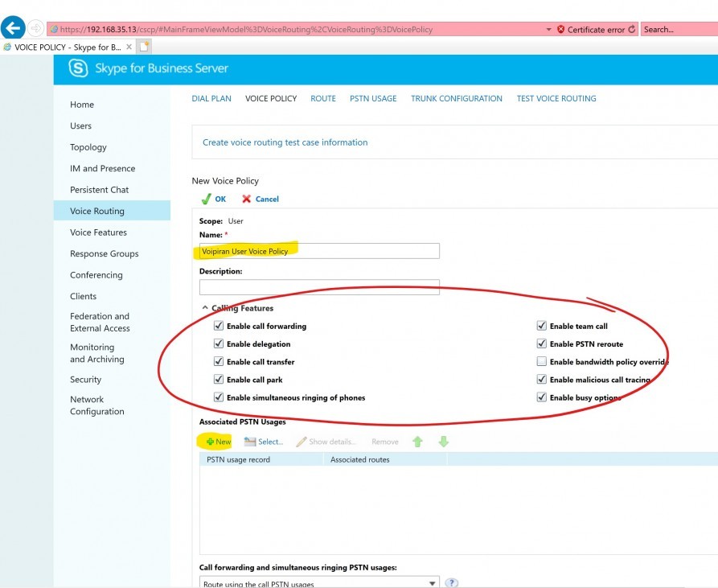Click the green plus New usage icon
718x588 pixels.
210,442
